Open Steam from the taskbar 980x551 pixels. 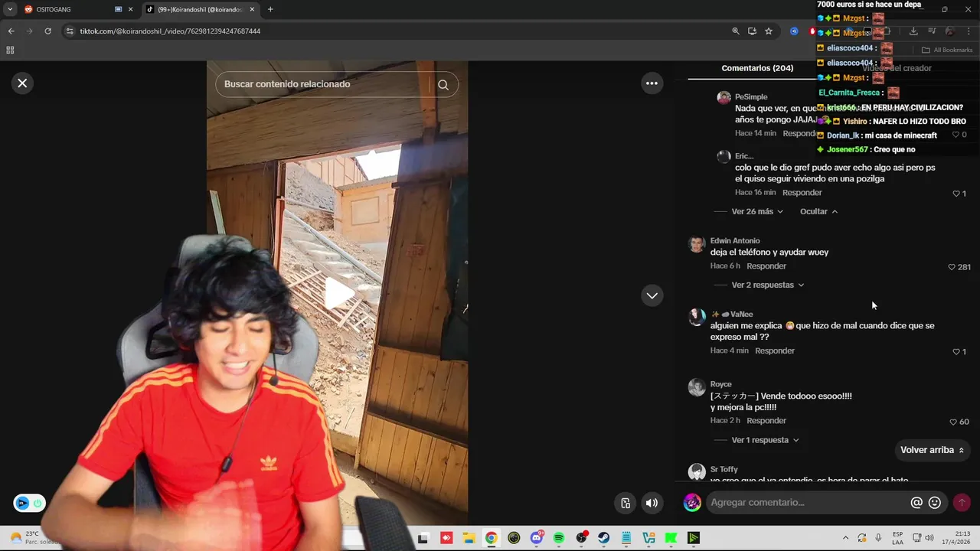[x=604, y=538]
